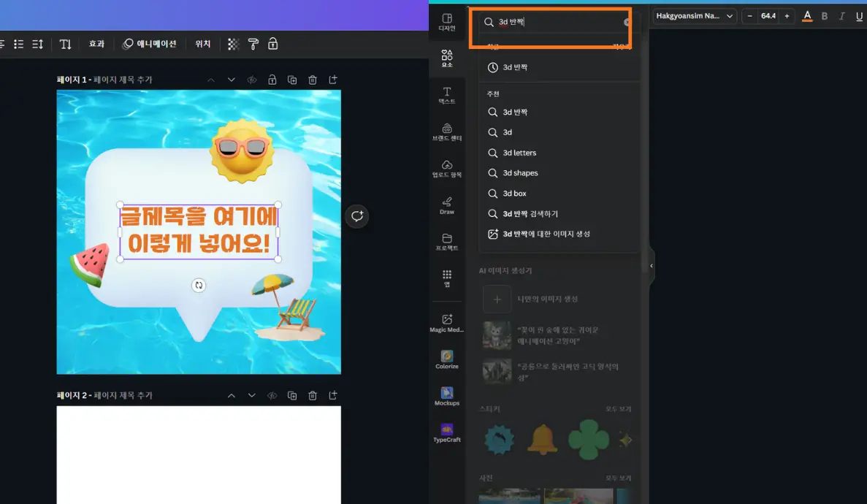
Task: Select the copy style paintbrush icon
Action: click(x=253, y=44)
